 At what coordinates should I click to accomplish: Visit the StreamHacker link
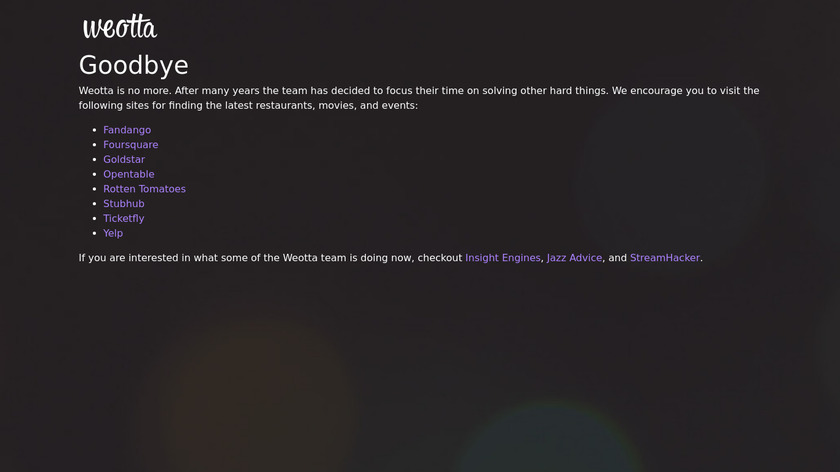click(x=664, y=258)
